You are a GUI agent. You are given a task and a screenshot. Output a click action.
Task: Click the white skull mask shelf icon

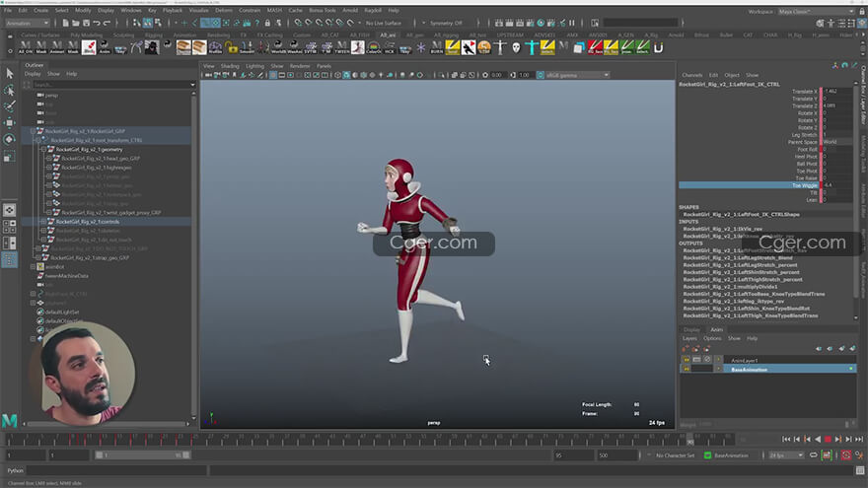[516, 47]
